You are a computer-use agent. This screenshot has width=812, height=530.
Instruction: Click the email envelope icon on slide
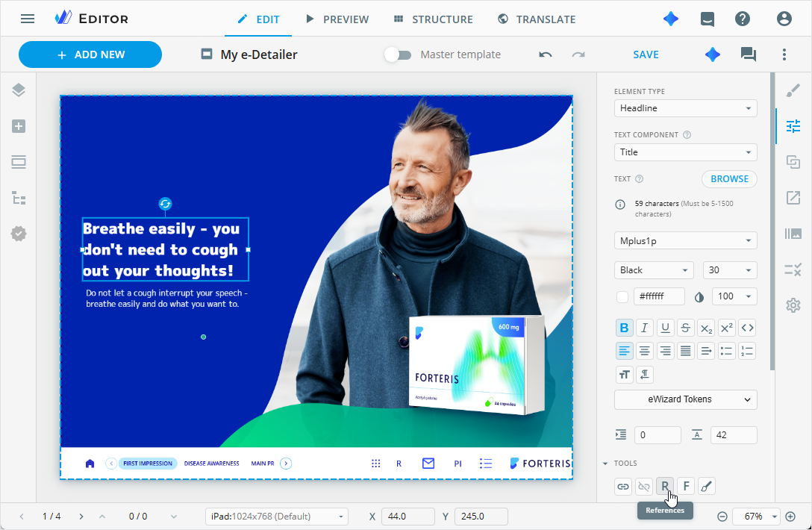(x=428, y=464)
